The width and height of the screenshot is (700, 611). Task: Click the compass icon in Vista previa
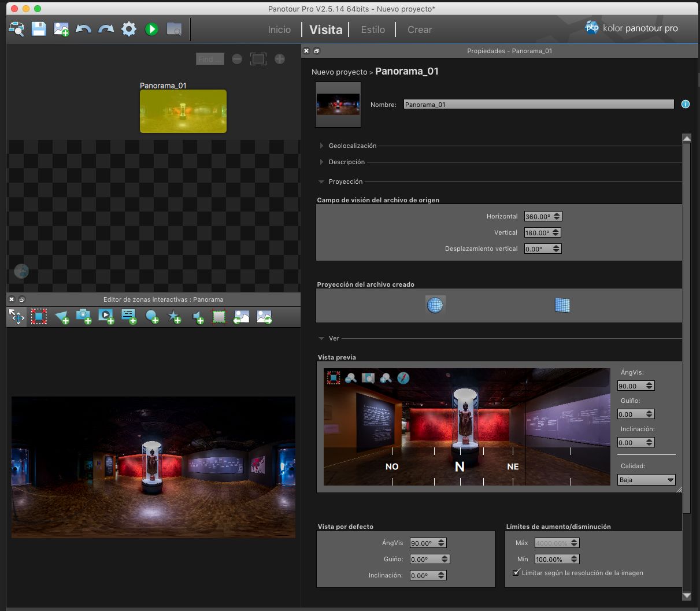[403, 377]
